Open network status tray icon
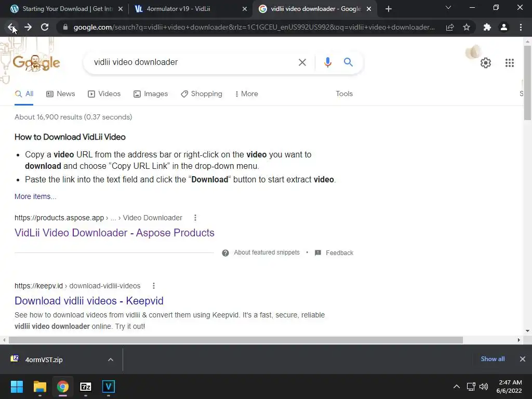This screenshot has height=399, width=532. pos(471,387)
